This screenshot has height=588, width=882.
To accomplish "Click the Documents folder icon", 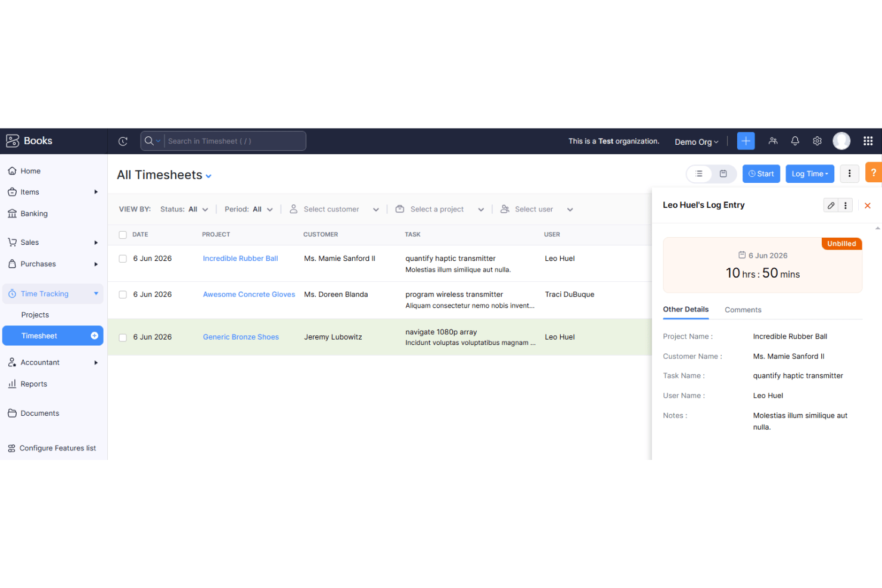I will coord(12,413).
